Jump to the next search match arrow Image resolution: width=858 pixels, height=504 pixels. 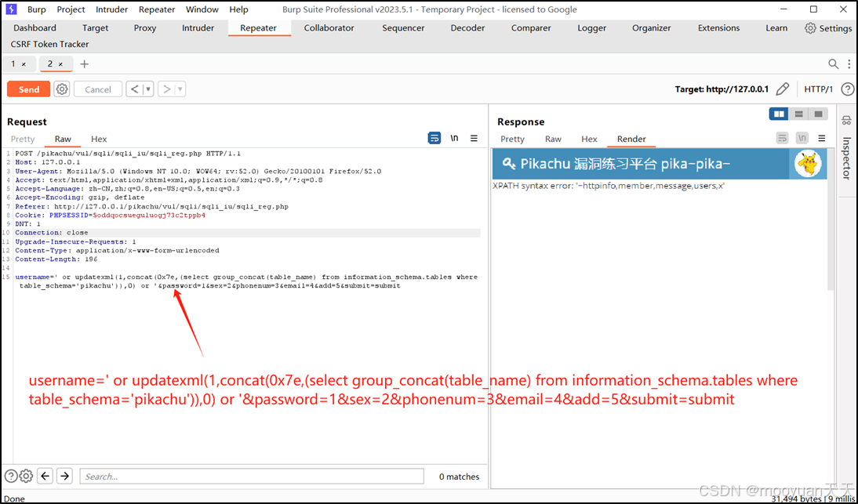click(x=64, y=476)
